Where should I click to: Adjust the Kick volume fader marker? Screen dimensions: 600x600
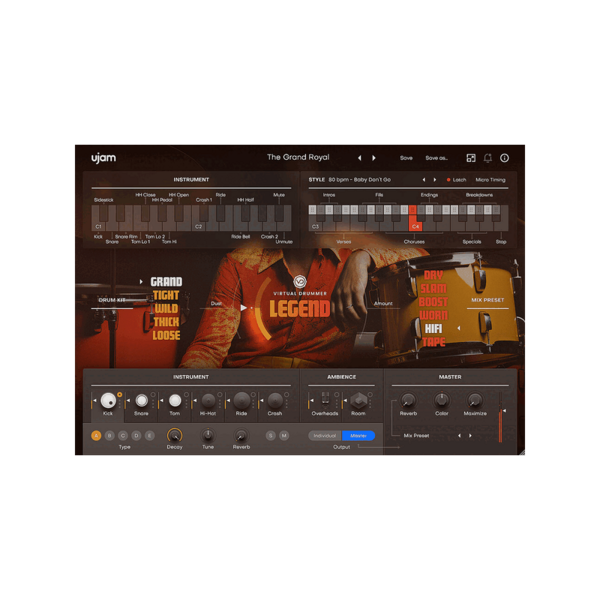(94, 401)
